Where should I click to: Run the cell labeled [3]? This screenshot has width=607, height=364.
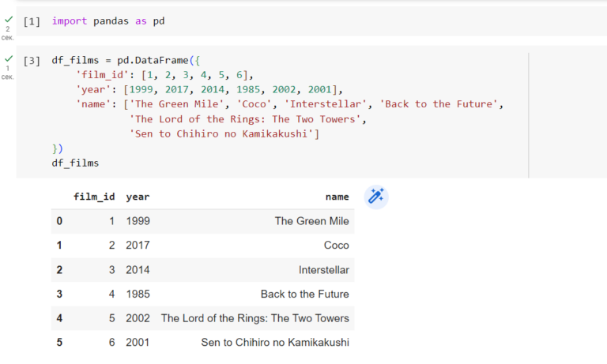[x=32, y=61]
